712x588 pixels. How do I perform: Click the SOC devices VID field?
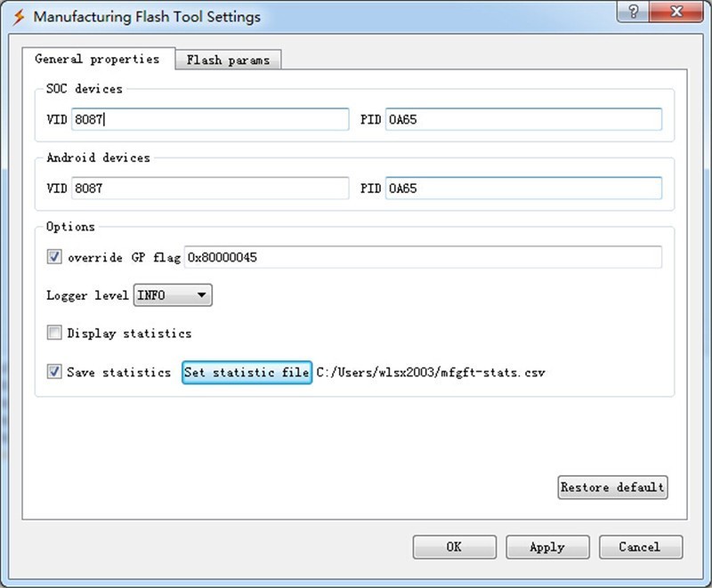coord(210,119)
